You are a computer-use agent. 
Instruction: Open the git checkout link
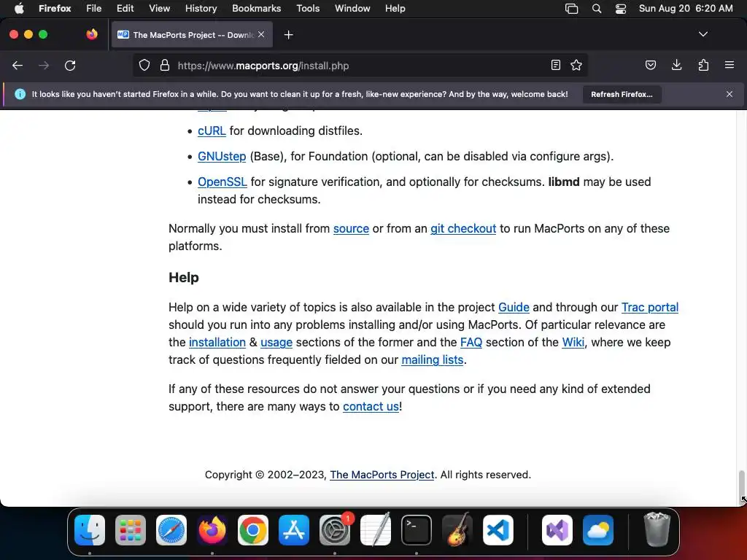(x=463, y=228)
